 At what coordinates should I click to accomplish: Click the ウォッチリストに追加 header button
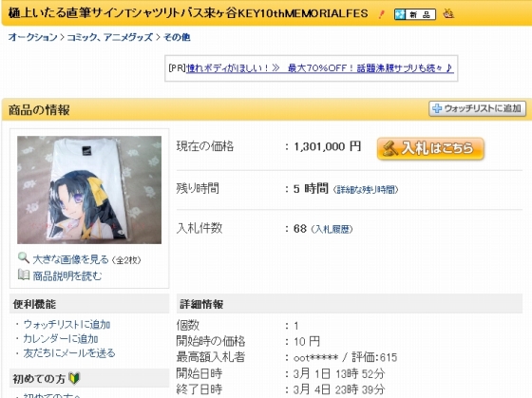pyautogui.click(x=477, y=108)
